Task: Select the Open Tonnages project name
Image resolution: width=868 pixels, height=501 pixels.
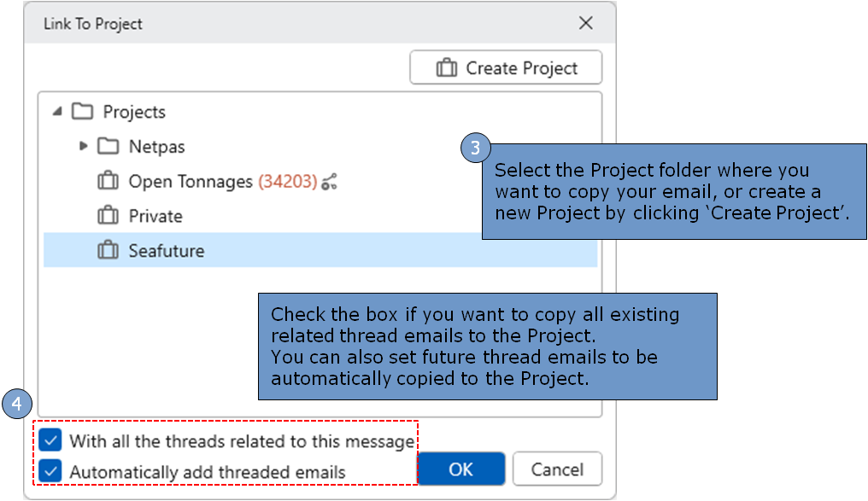Action: click(191, 182)
